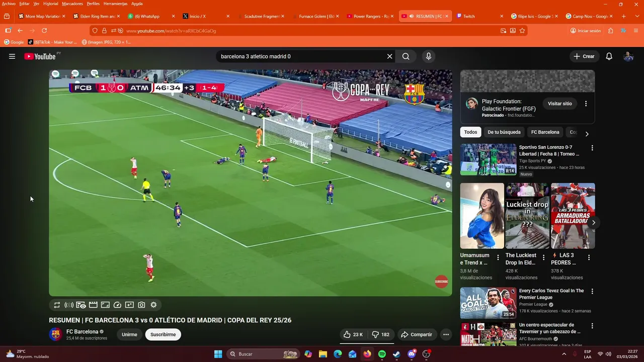Reload the page with refresh icon
644x362 pixels.
(44, 31)
